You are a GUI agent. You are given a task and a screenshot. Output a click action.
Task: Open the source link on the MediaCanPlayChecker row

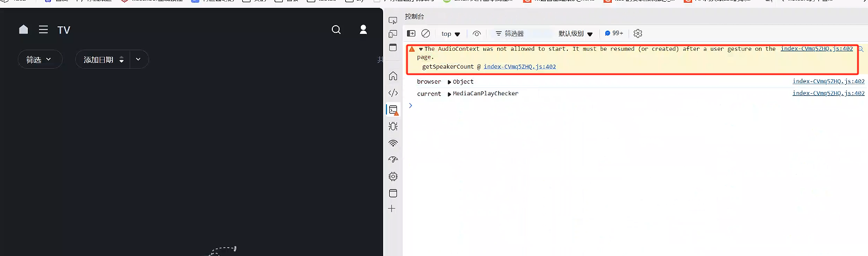(x=828, y=94)
